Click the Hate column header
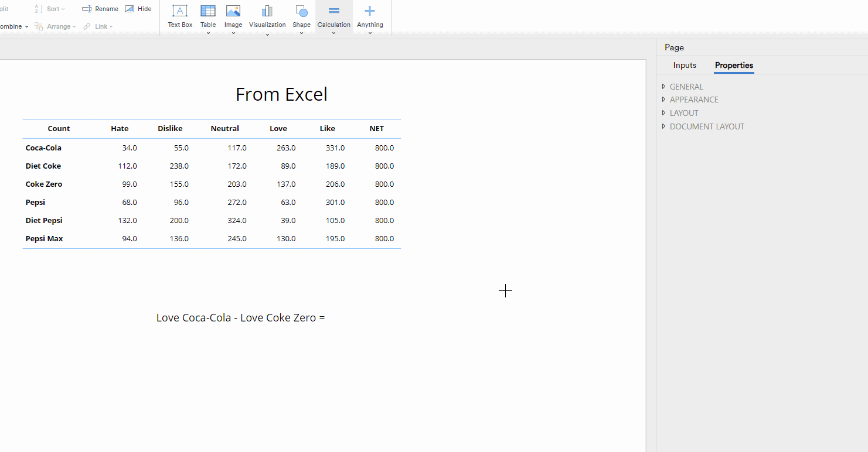Viewport: 868px width, 452px height. tap(120, 129)
